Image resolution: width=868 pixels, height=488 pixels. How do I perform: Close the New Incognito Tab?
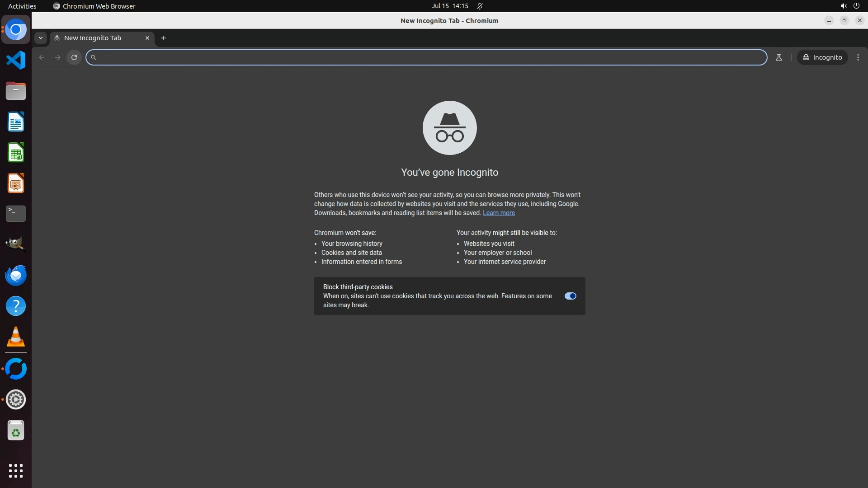click(x=147, y=38)
